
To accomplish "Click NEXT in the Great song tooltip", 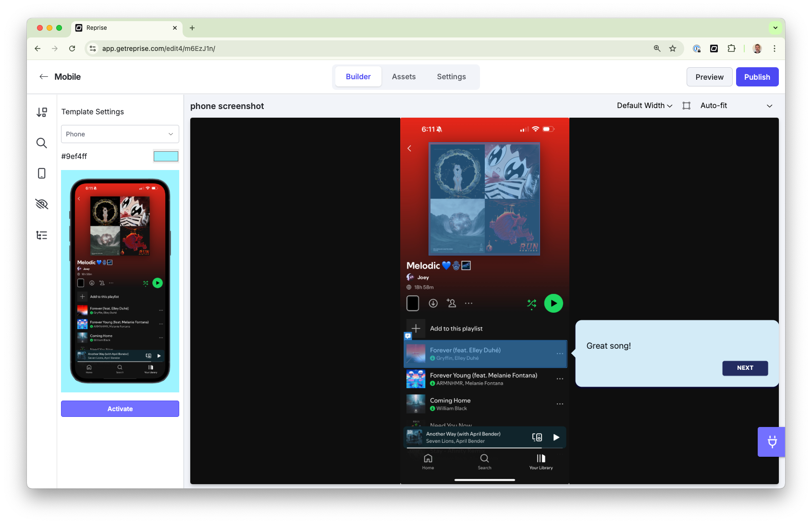I will pos(745,368).
